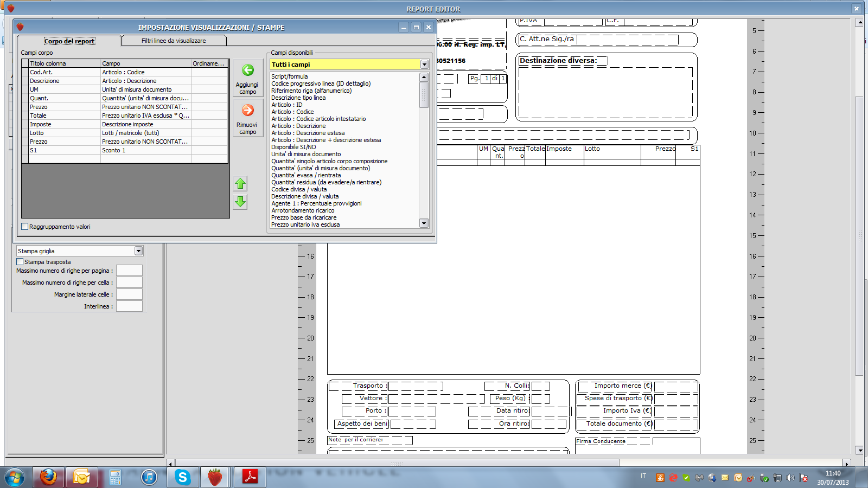The image size is (868, 488).
Task: Click field list scroll up arrow
Action: (x=424, y=78)
